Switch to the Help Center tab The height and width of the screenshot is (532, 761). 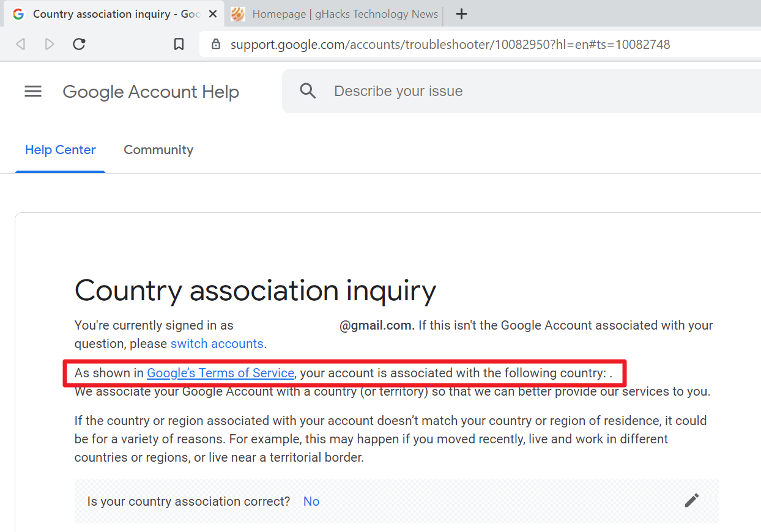[x=60, y=150]
